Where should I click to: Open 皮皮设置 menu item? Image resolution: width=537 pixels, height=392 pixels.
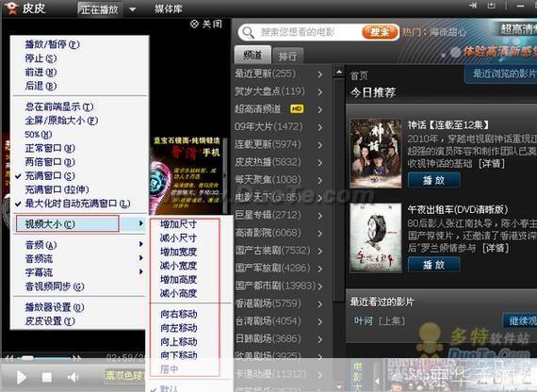click(x=50, y=321)
